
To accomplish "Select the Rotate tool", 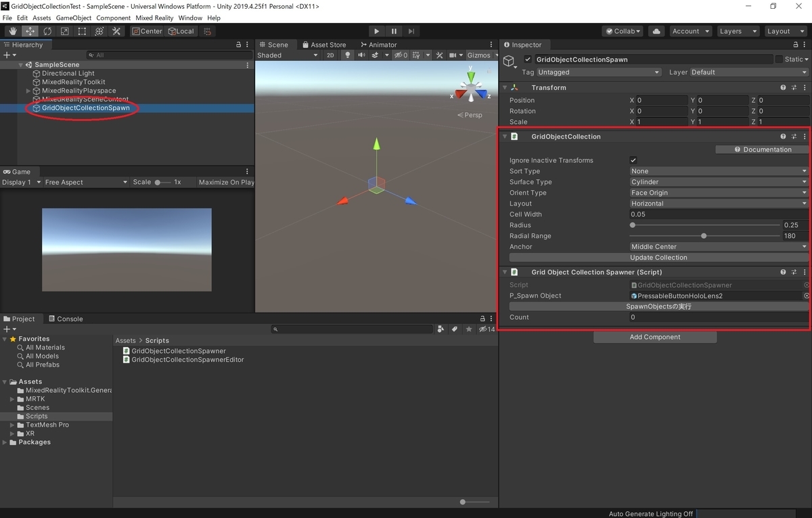I will (x=47, y=31).
